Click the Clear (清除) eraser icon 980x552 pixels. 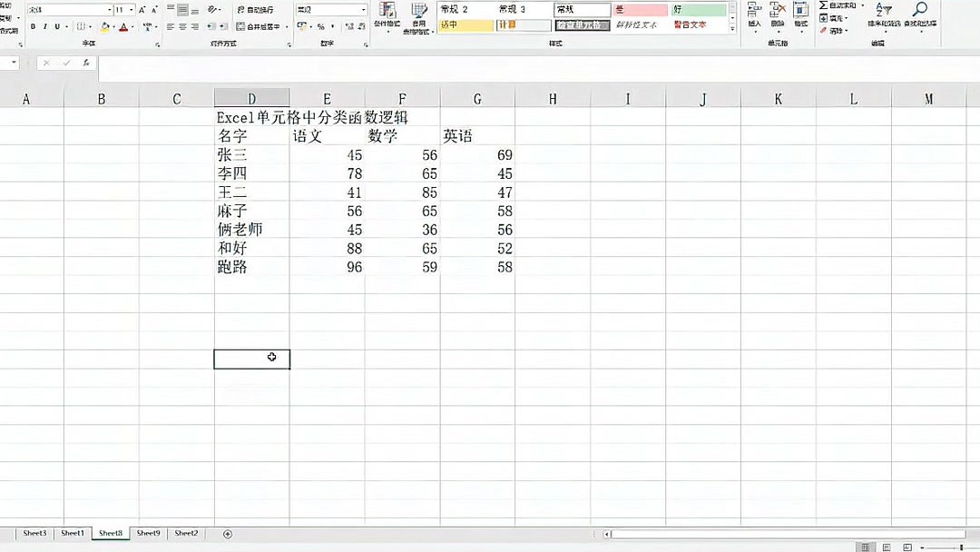click(824, 29)
